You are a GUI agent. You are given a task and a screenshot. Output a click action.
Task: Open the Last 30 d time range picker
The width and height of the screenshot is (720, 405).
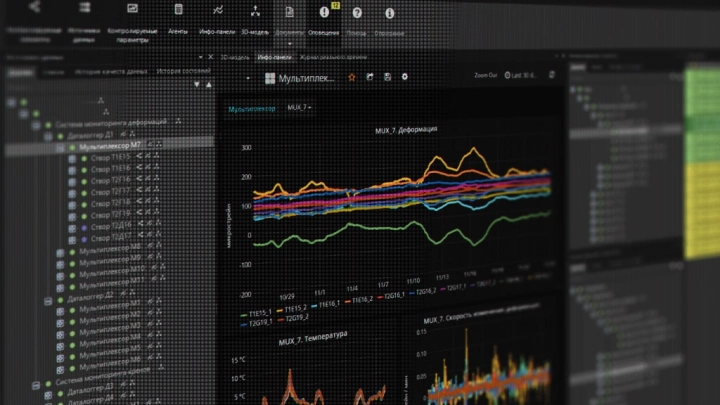[527, 75]
